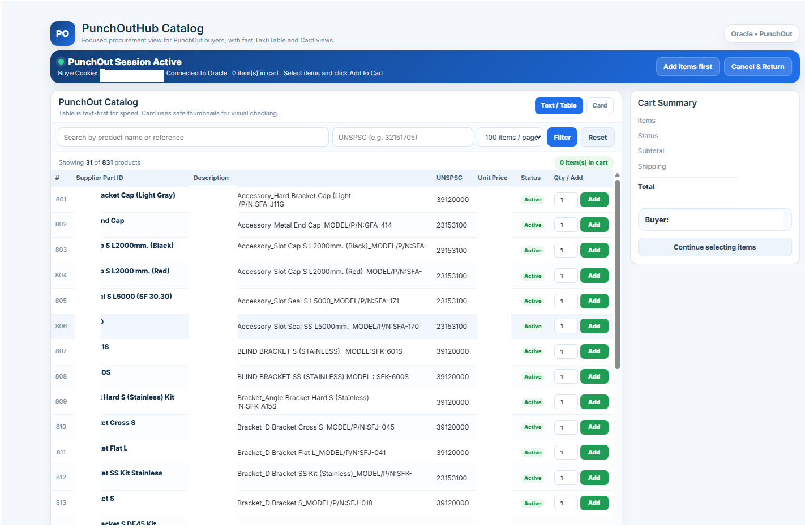Viewport: 805px width, 532px height.
Task: Click UNSPSC value 39120000 in row 807
Action: click(452, 351)
